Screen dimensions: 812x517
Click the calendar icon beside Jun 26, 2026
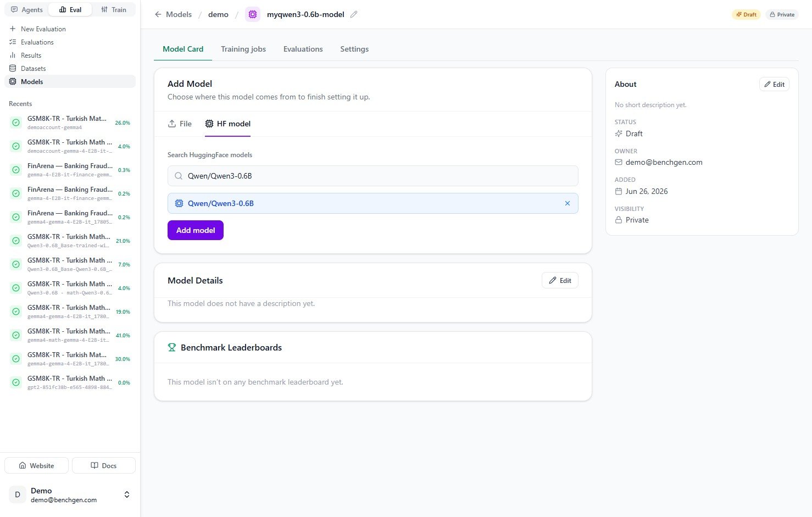(619, 191)
